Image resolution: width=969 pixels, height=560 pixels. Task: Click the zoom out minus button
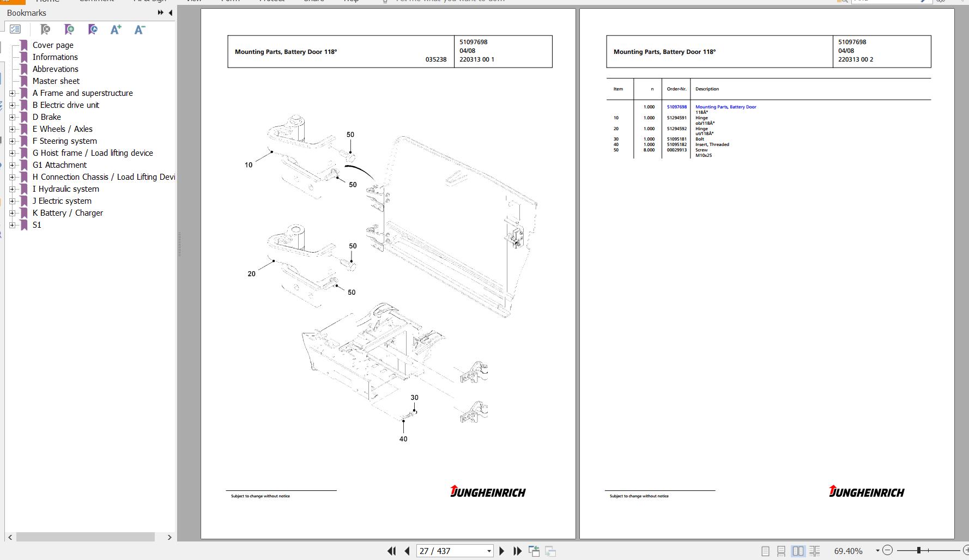887,551
